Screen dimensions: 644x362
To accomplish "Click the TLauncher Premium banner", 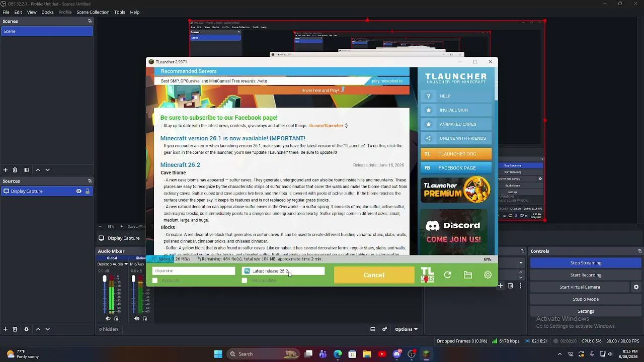I will 456,190.
